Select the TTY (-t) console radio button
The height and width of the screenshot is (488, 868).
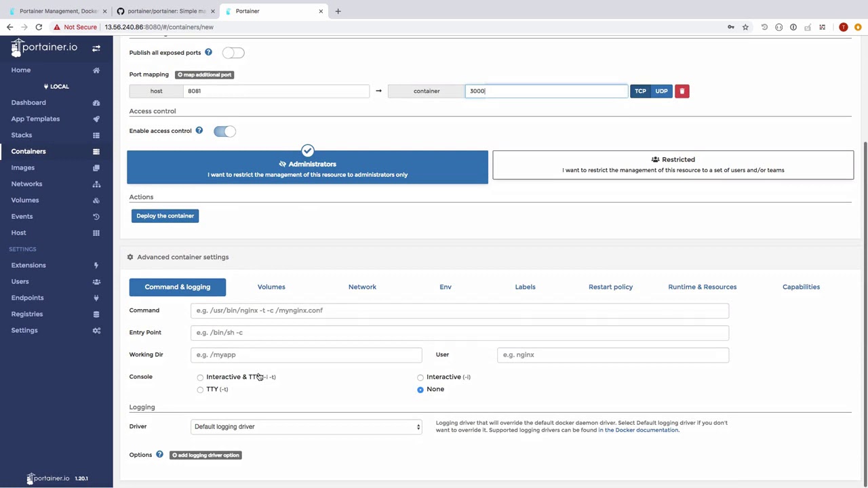pyautogui.click(x=200, y=390)
